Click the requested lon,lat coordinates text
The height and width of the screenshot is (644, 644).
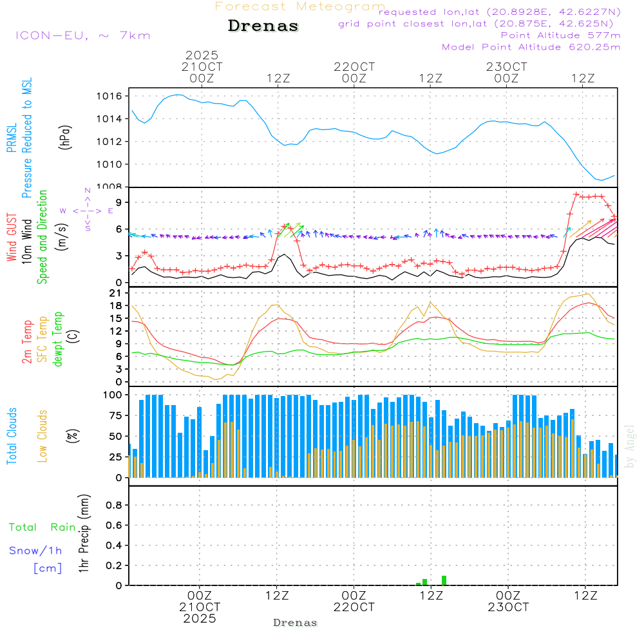pyautogui.click(x=499, y=12)
